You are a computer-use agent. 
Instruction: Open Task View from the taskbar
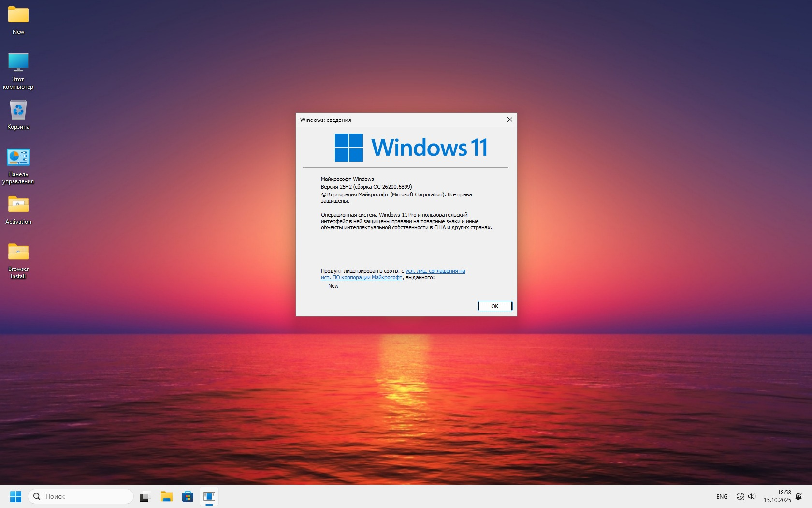pos(145,496)
